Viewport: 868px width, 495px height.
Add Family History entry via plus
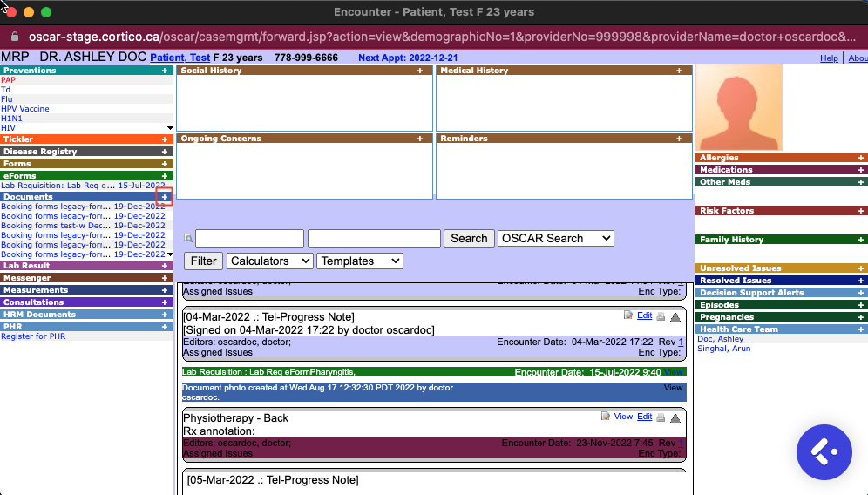tap(861, 239)
